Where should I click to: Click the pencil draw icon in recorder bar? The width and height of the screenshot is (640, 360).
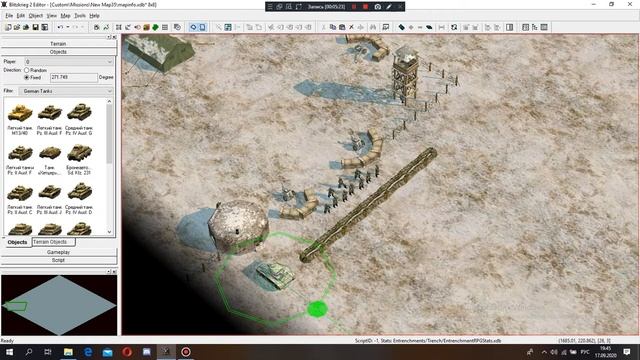389,7
